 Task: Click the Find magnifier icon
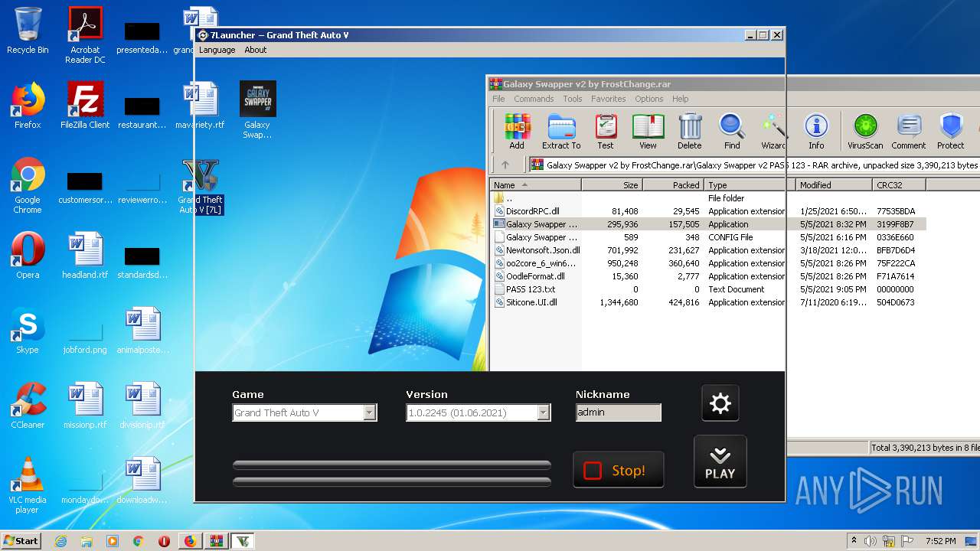(x=732, y=131)
